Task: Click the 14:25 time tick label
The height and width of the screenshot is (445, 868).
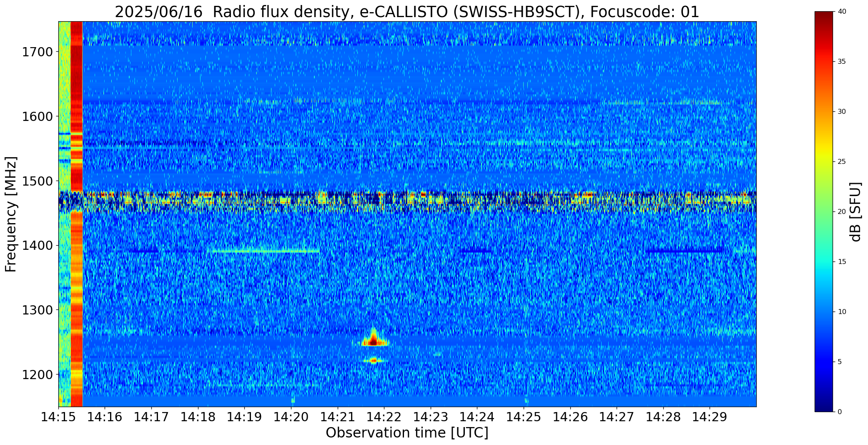Action: [x=524, y=417]
